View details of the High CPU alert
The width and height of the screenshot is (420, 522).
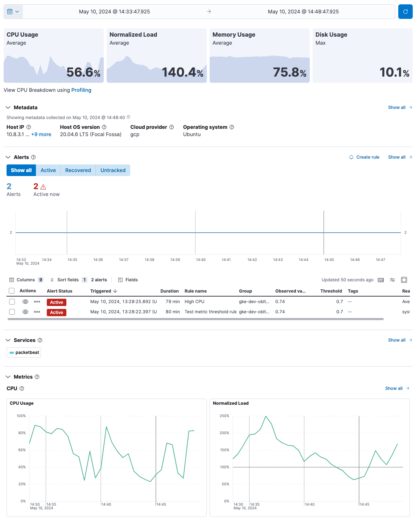[25, 302]
